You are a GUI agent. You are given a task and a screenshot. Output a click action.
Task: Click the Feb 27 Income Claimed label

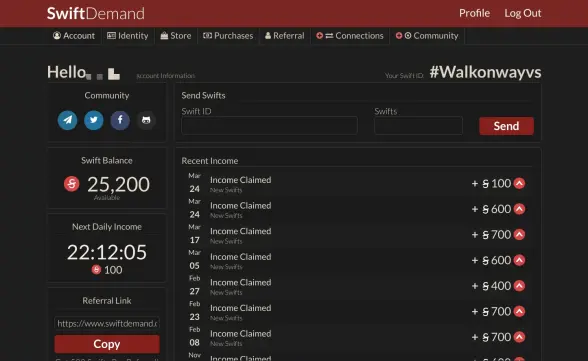pyautogui.click(x=240, y=282)
